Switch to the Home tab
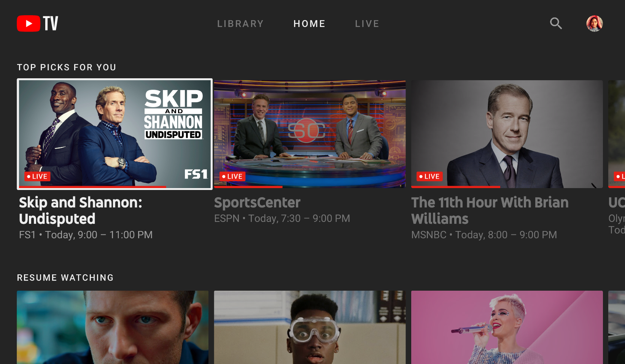The height and width of the screenshot is (364, 625). [x=309, y=24]
